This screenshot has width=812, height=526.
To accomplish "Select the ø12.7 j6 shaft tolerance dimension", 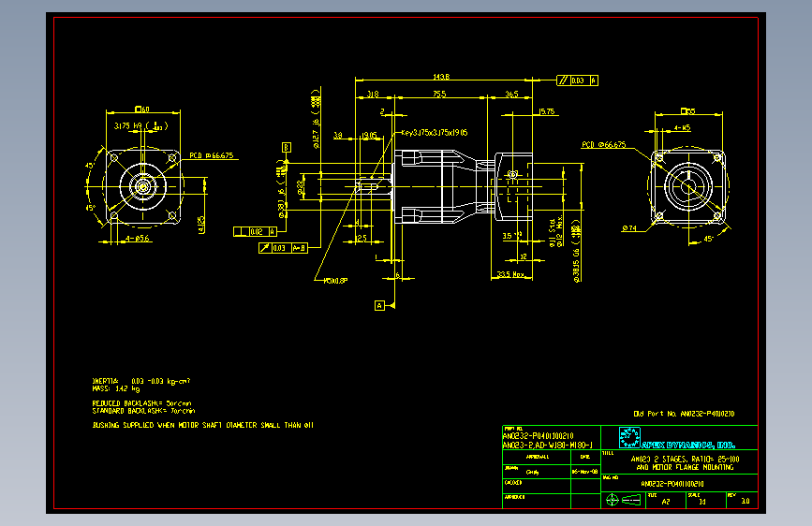I will (x=316, y=120).
